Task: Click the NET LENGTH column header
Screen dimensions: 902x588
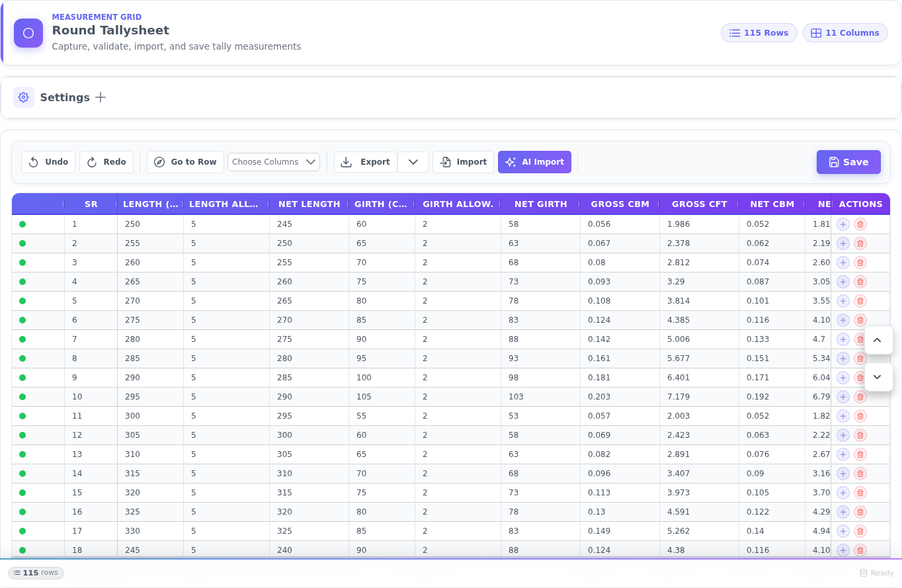Action: point(309,204)
